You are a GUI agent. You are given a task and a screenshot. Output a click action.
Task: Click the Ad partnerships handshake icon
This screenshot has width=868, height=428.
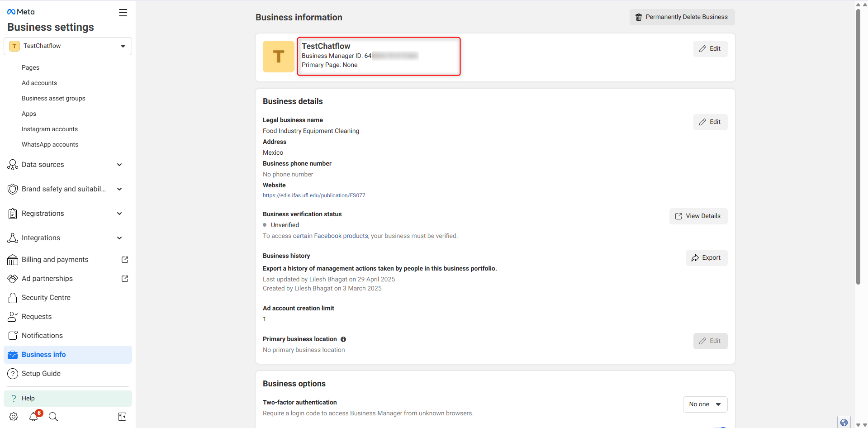(x=13, y=279)
